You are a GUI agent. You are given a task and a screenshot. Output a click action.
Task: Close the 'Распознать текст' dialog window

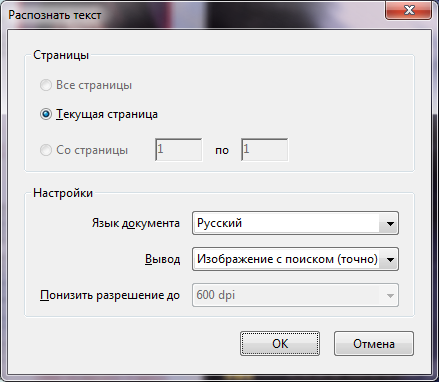point(409,10)
